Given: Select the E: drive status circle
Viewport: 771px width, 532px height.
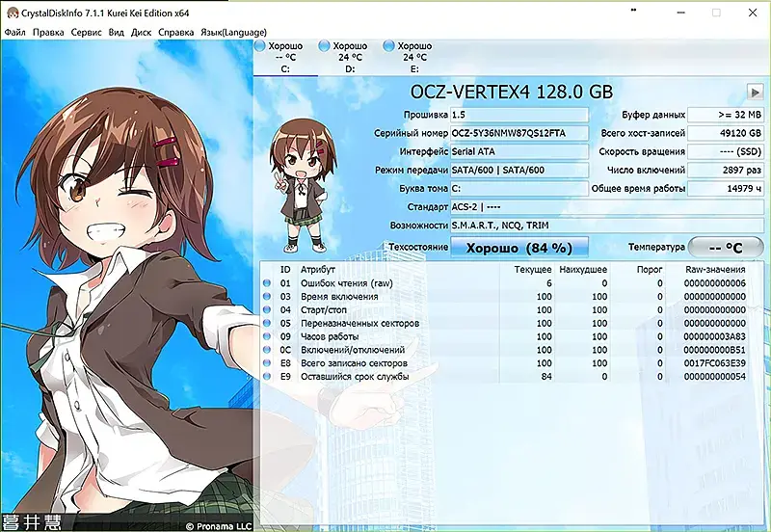Looking at the screenshot, I should [389, 45].
